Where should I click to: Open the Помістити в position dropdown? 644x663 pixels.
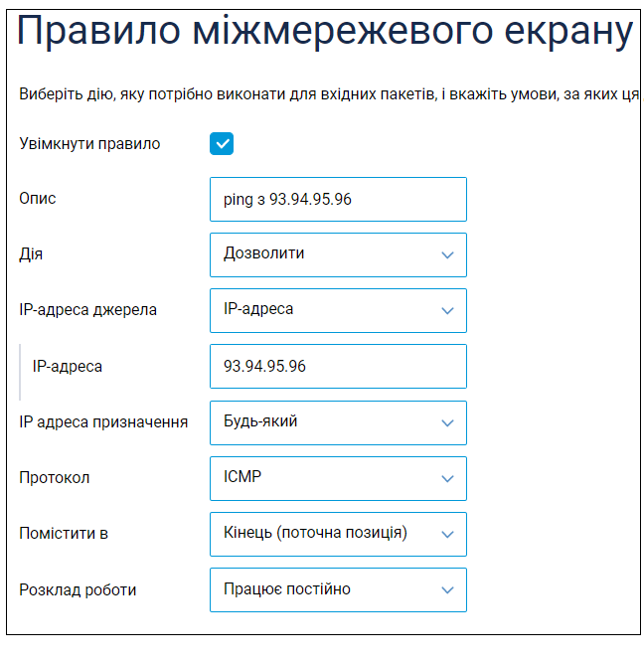coord(338,534)
